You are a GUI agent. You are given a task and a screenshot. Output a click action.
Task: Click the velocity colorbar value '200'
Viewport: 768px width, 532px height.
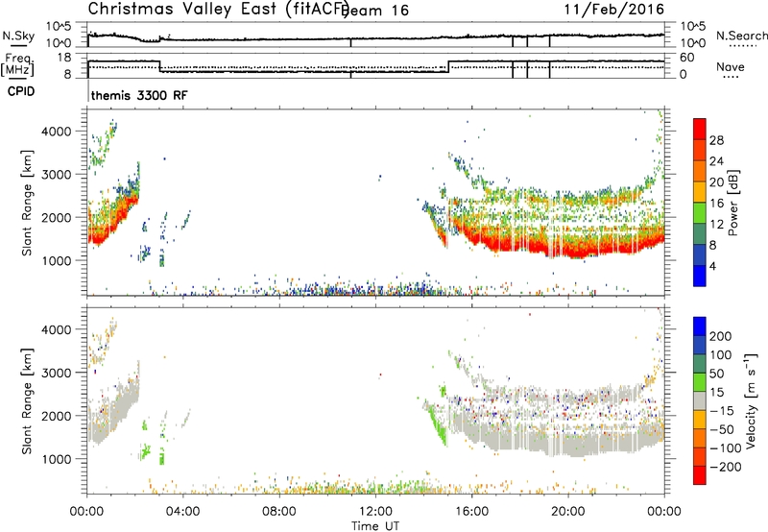[721, 336]
